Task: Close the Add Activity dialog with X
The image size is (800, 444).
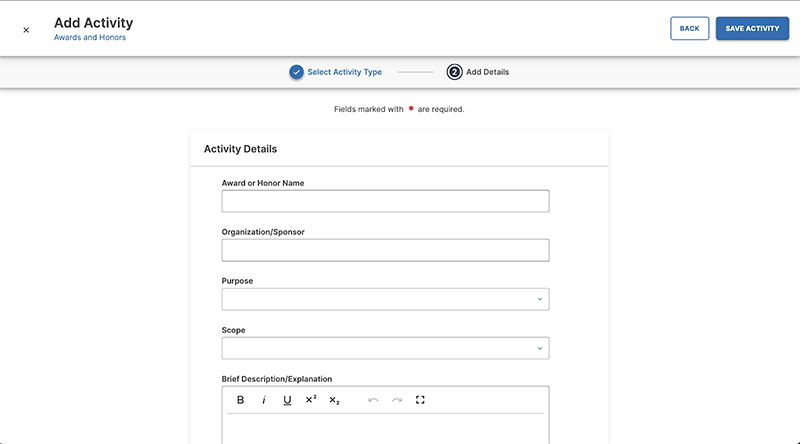Action: (26, 30)
